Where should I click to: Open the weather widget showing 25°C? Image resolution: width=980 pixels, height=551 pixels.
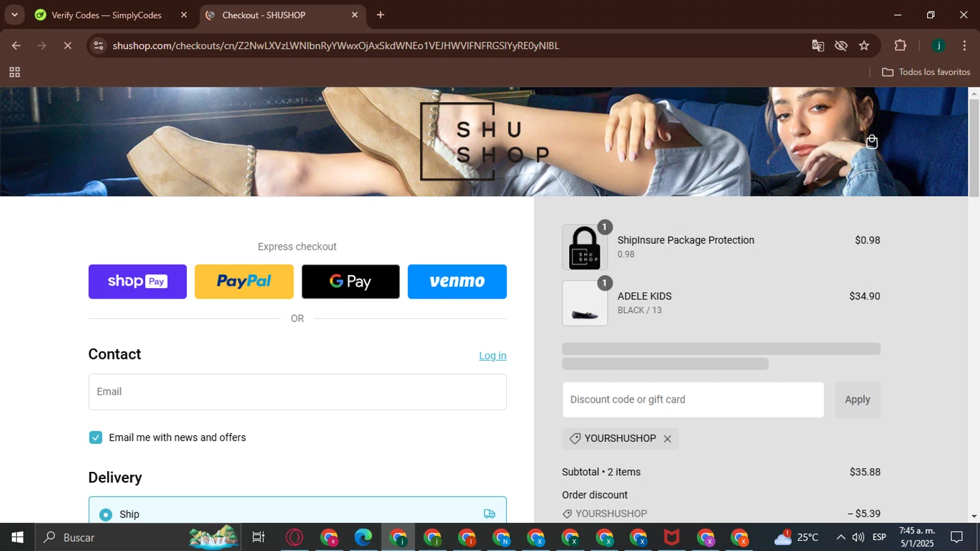coord(796,537)
